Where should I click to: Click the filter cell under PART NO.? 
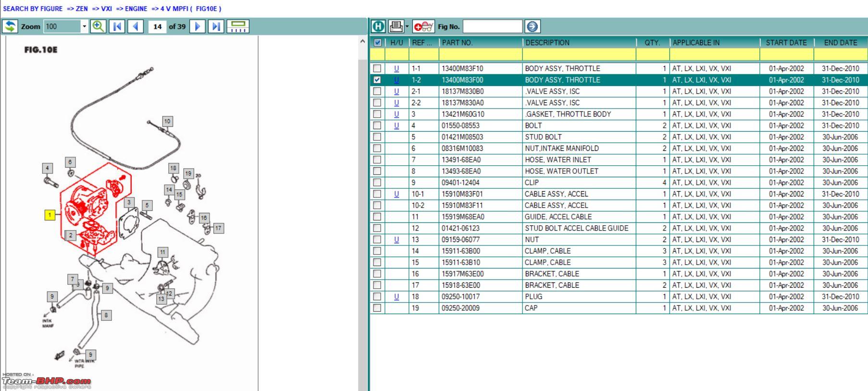pos(481,54)
